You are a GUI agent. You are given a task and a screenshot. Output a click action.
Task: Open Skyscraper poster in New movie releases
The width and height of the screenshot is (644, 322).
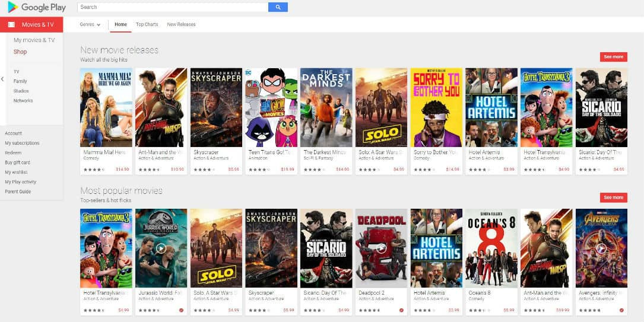click(216, 107)
